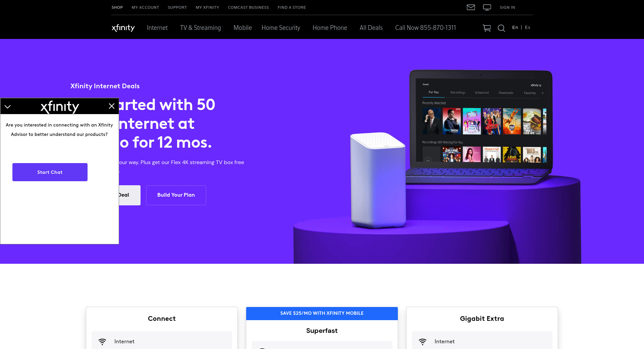
Task: Click the WiFi icon in Connect card
Action: [x=102, y=342]
